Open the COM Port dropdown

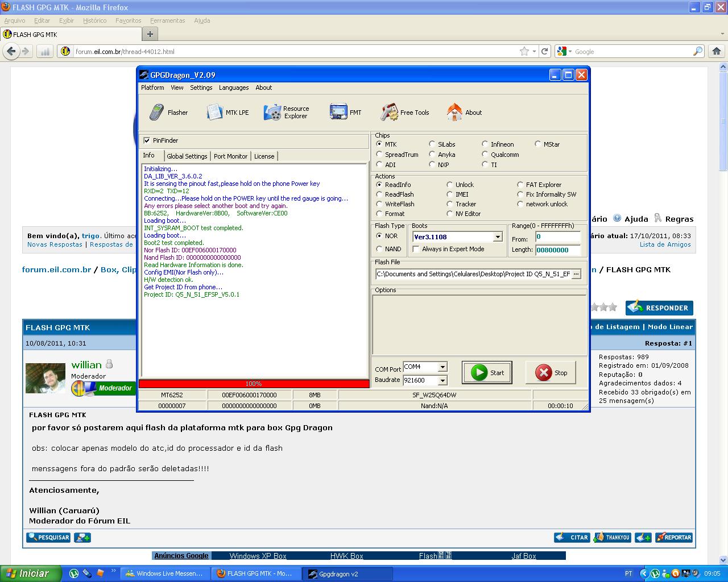442,367
